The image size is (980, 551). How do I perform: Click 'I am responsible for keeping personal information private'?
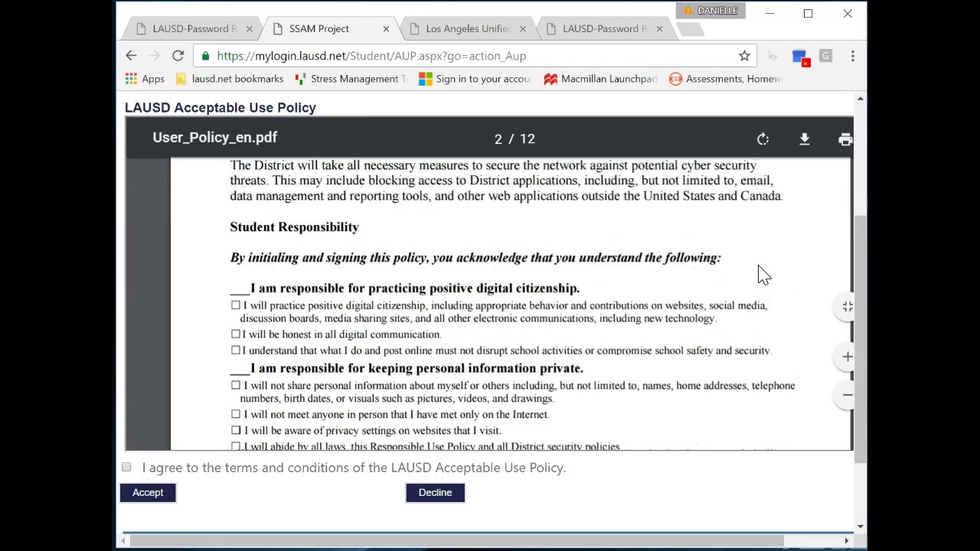click(x=416, y=369)
